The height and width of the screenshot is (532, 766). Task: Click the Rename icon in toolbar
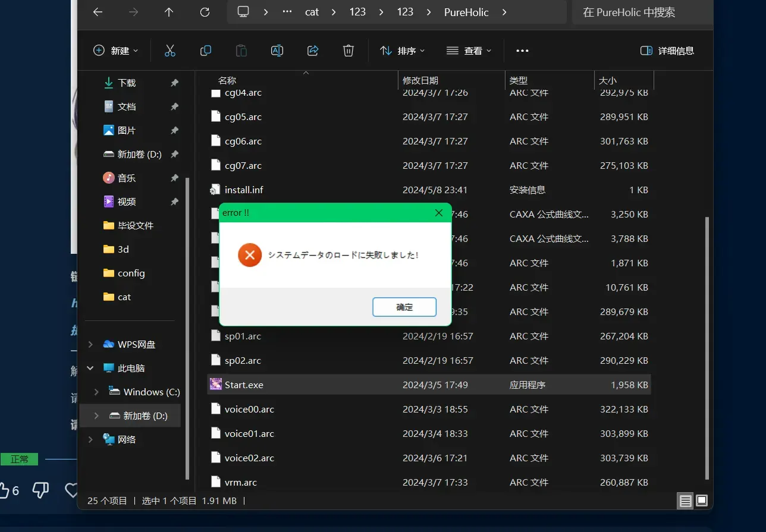pos(277,51)
